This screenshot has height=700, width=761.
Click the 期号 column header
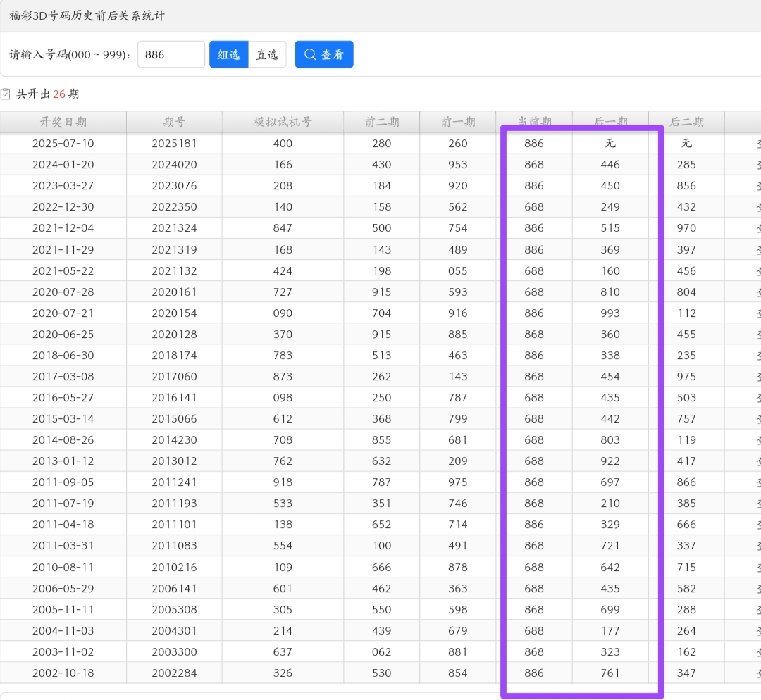(x=174, y=122)
